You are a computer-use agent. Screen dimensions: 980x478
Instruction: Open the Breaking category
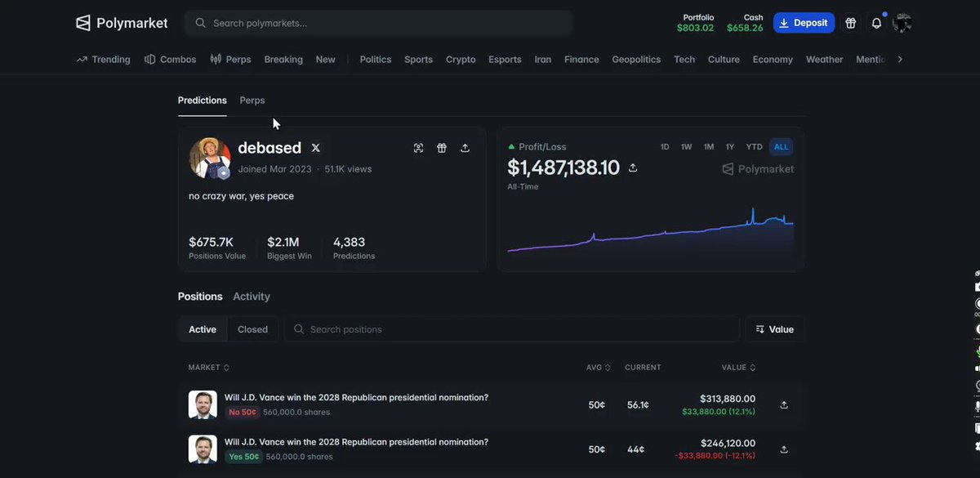click(x=283, y=60)
